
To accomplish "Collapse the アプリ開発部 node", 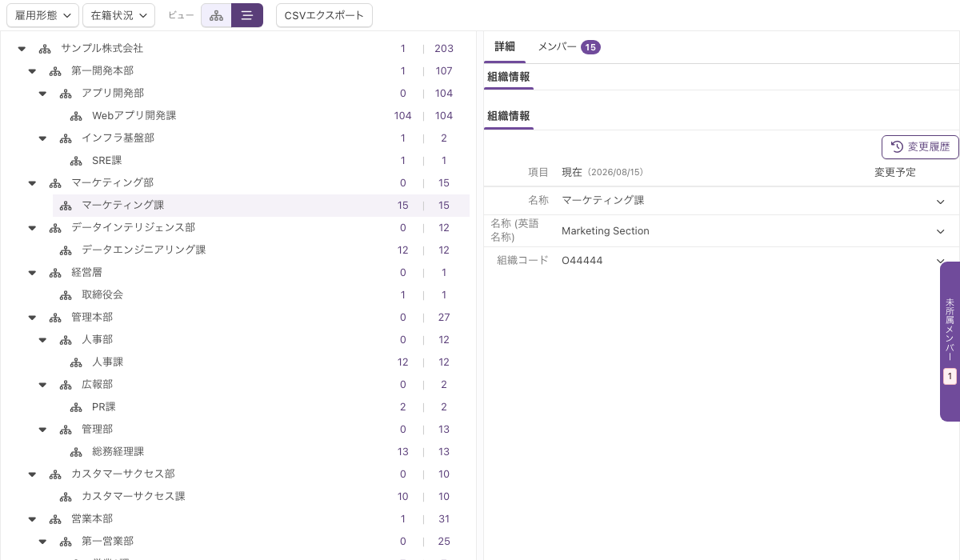I will 43,94.
